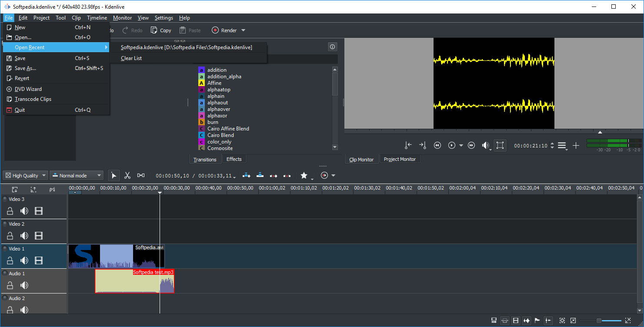Expand the Normal mode dropdown
Image resolution: width=644 pixels, height=327 pixels.
[x=77, y=176]
